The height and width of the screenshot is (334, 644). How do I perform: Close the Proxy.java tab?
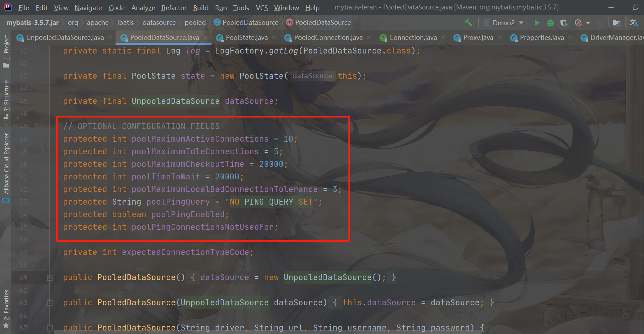coord(499,37)
